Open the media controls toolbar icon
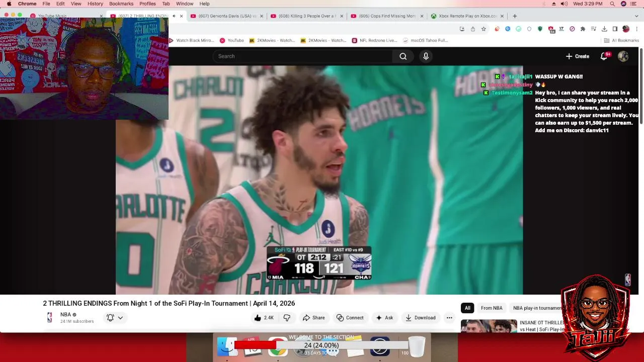 [594, 29]
